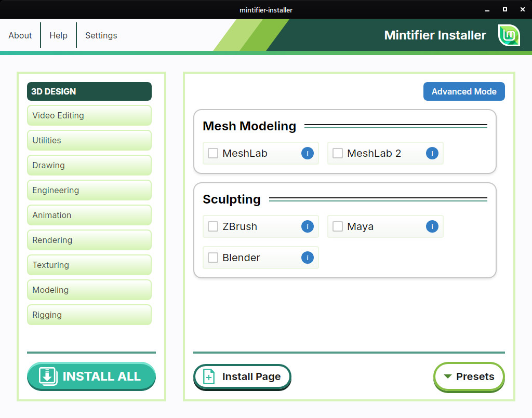This screenshot has height=418, width=532.
Task: Click Blender's info icon
Action: point(308,258)
